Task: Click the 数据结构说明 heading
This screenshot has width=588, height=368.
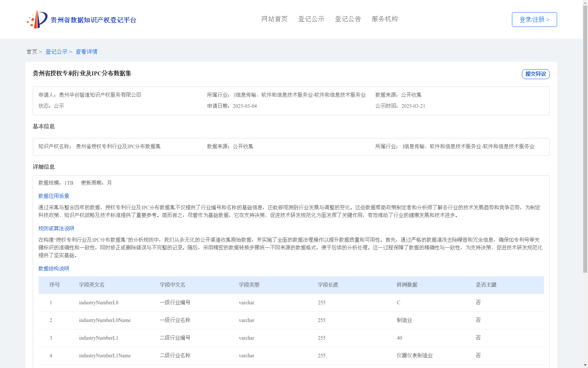Action: click(x=54, y=269)
